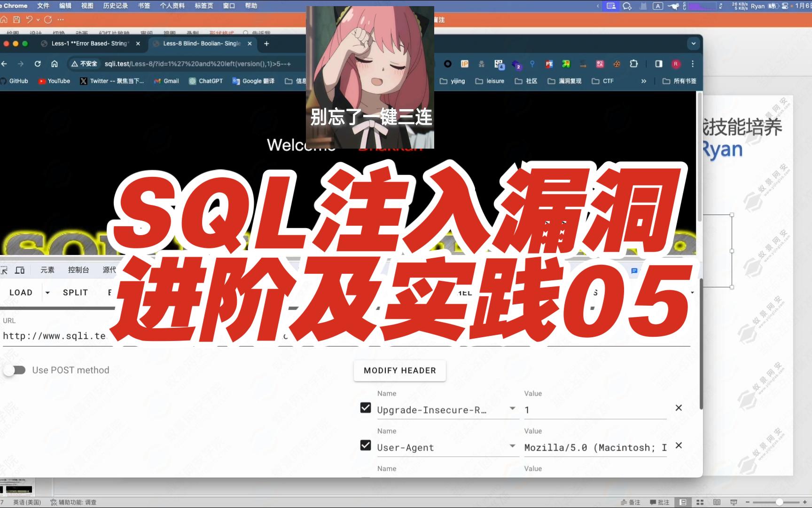Open the R profile avatar
Screen dimensions: 812x508
[x=676, y=64]
